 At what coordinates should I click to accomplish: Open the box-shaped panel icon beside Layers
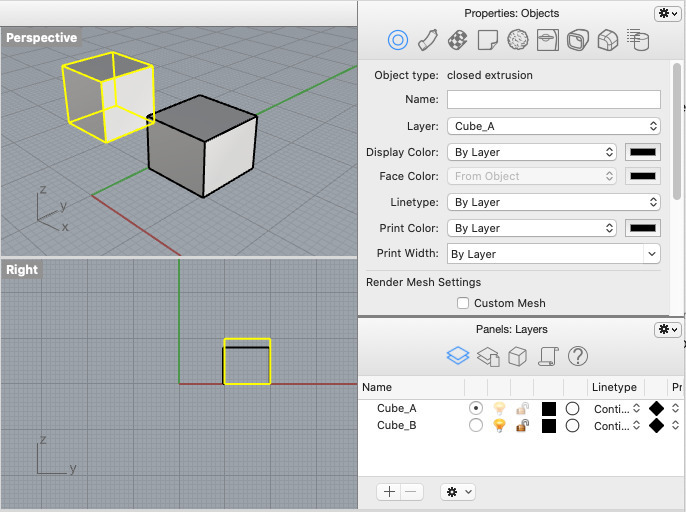tap(517, 356)
